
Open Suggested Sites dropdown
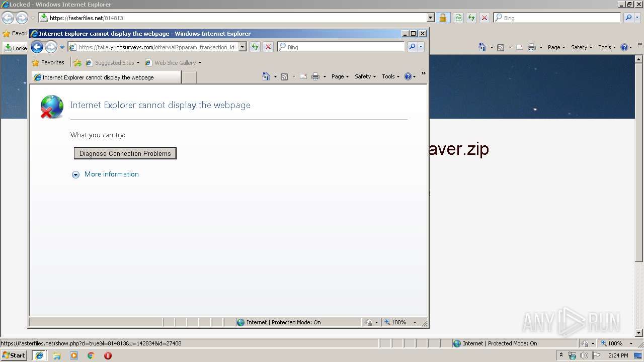click(x=113, y=63)
